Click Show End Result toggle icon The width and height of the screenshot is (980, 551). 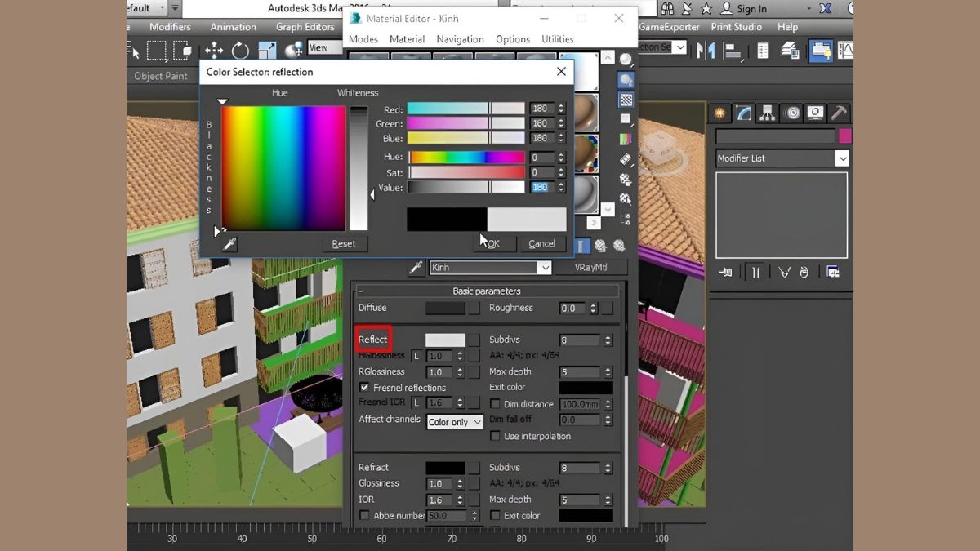click(755, 272)
